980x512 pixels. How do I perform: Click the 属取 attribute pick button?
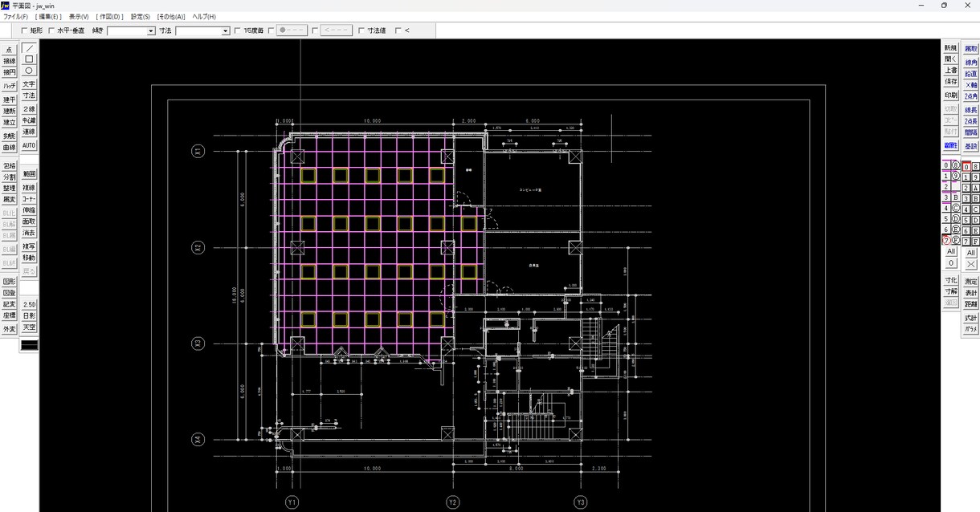[x=971, y=49]
